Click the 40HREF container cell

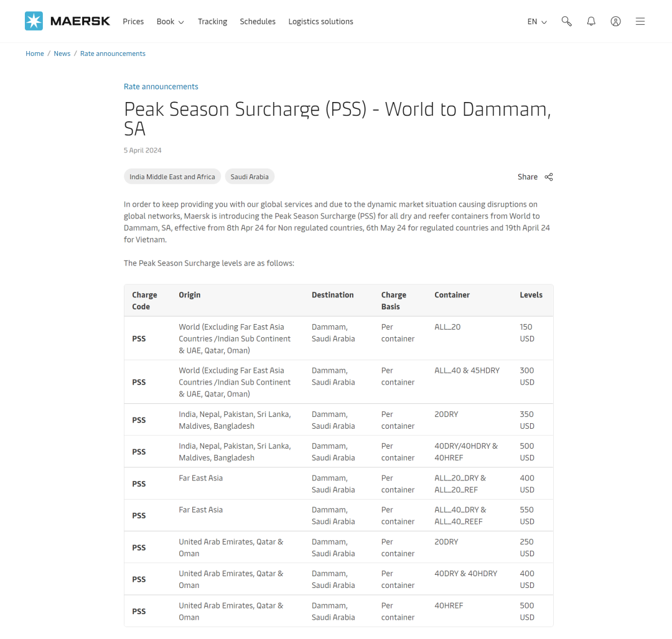coord(449,605)
